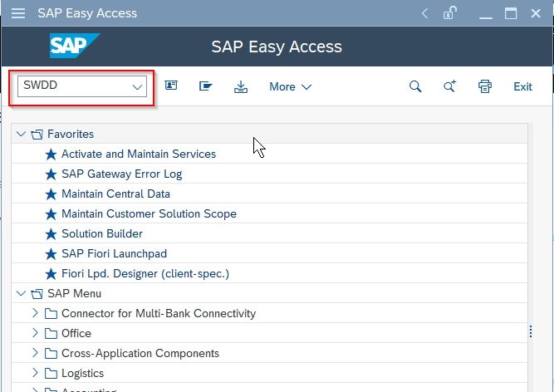
Task: Click the Favorites folder icon
Action: [37, 135]
